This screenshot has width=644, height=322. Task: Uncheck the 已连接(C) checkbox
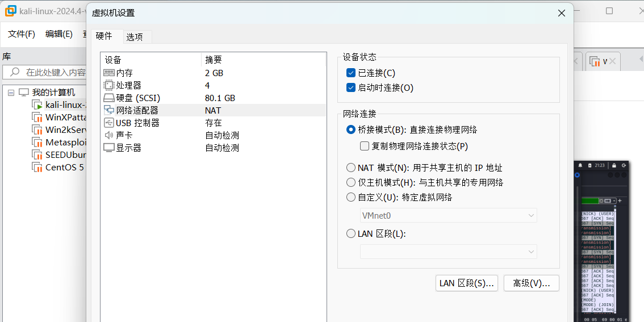click(351, 73)
